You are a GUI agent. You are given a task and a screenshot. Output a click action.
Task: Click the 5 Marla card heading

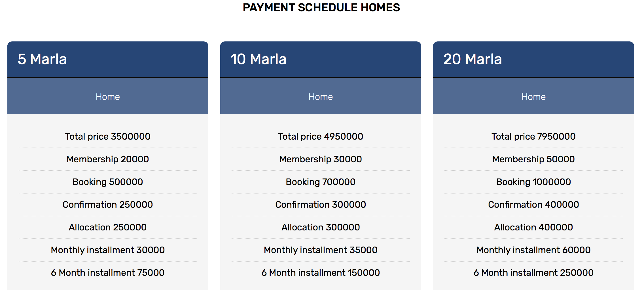[x=42, y=59]
